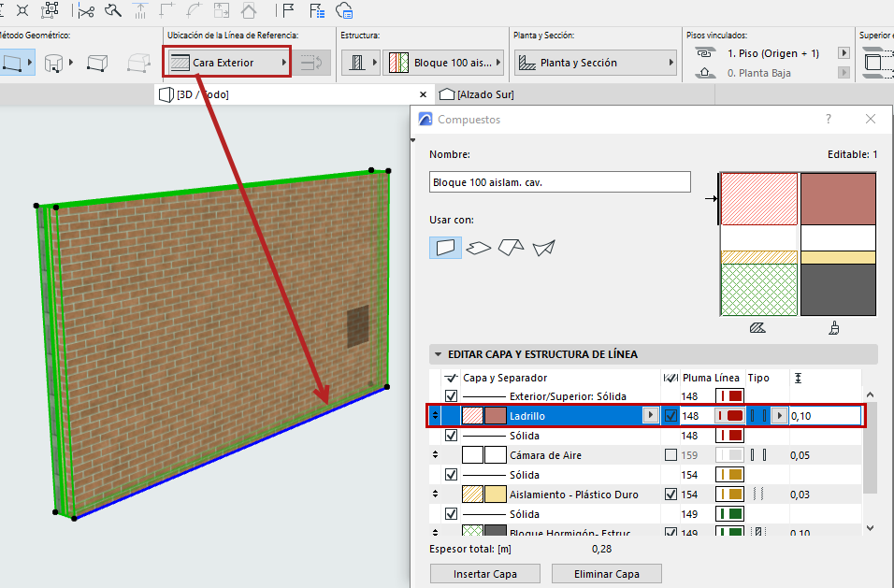Select the slab usage icon under Usar con
Viewport: 894px width, 588px height.
pos(478,248)
